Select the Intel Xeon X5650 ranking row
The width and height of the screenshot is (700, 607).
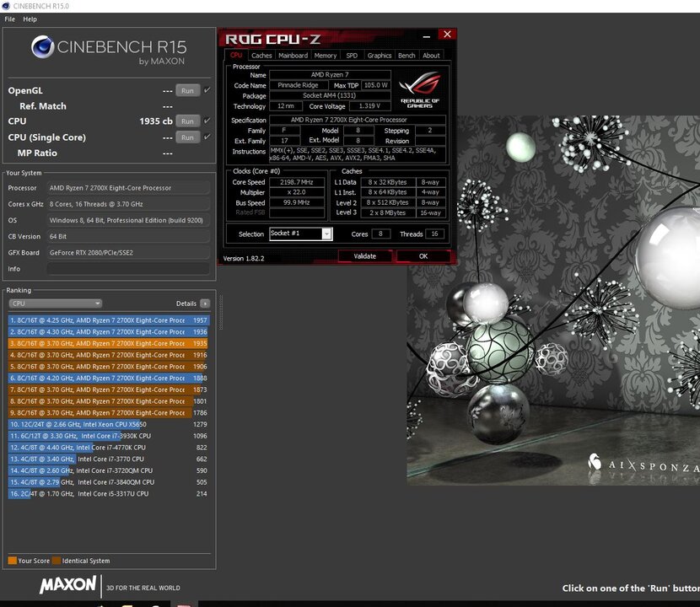pos(109,424)
